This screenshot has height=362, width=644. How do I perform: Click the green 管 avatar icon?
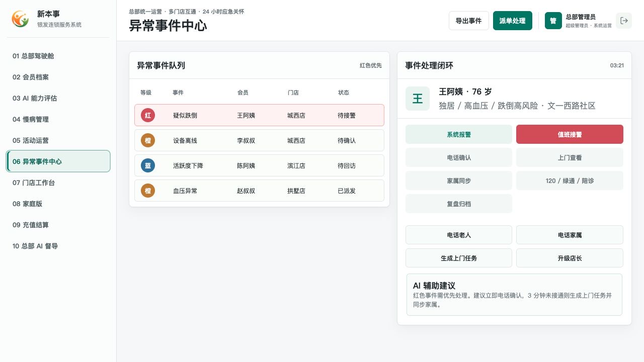click(x=553, y=21)
